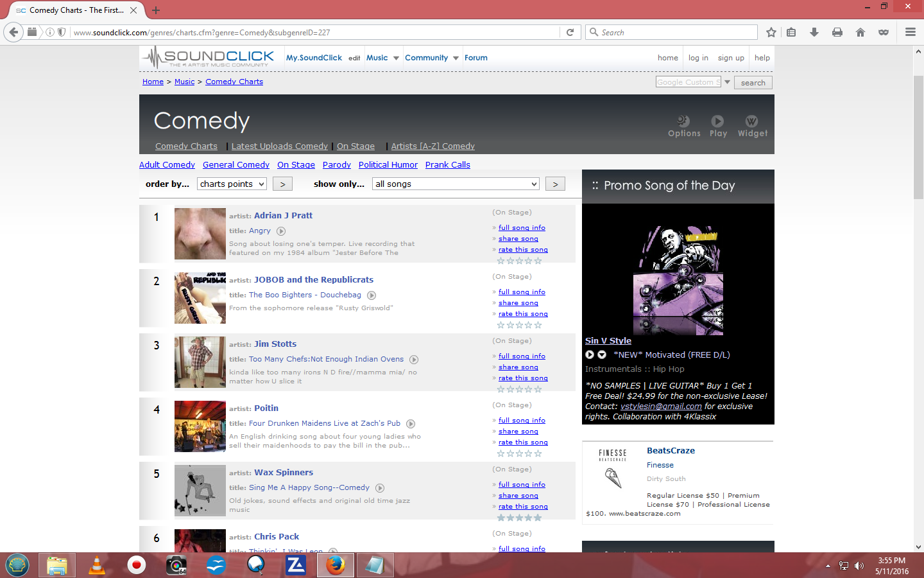Play The Boo Bighters - Douchebag song
Screen dimensions: 924x578
click(372, 295)
